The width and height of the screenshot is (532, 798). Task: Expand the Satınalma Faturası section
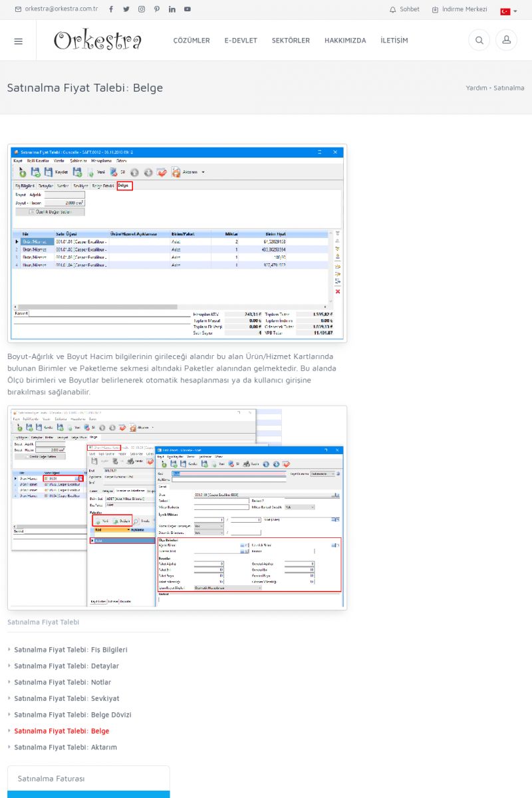[88, 779]
